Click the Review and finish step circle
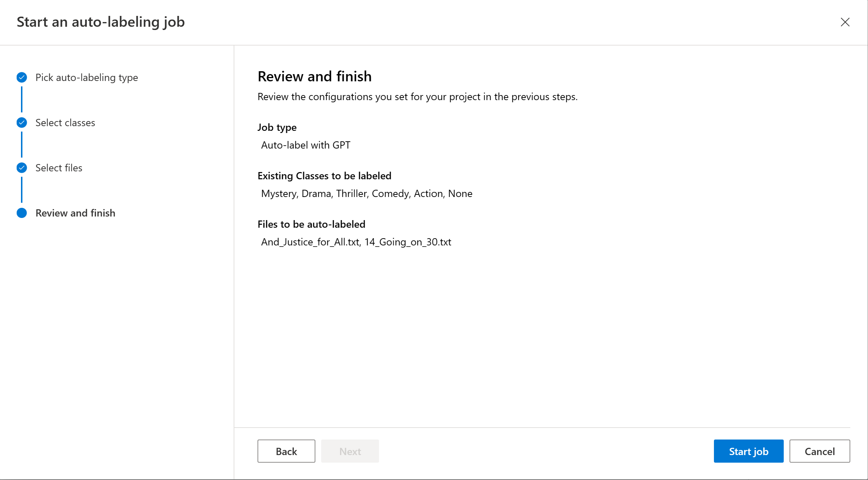 [22, 213]
